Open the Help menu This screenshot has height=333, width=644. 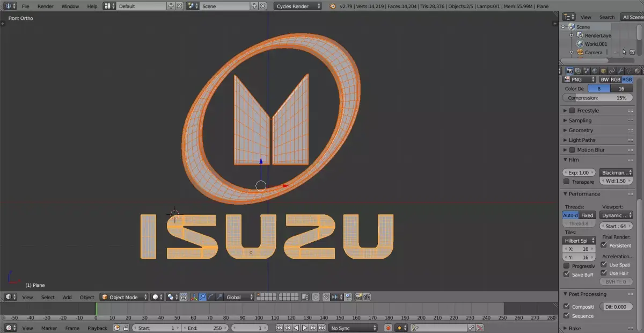click(92, 6)
